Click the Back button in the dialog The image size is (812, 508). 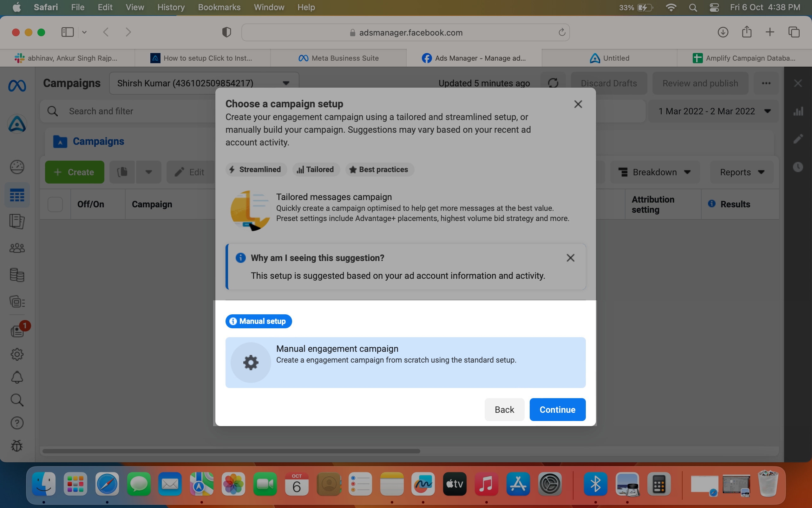point(504,410)
